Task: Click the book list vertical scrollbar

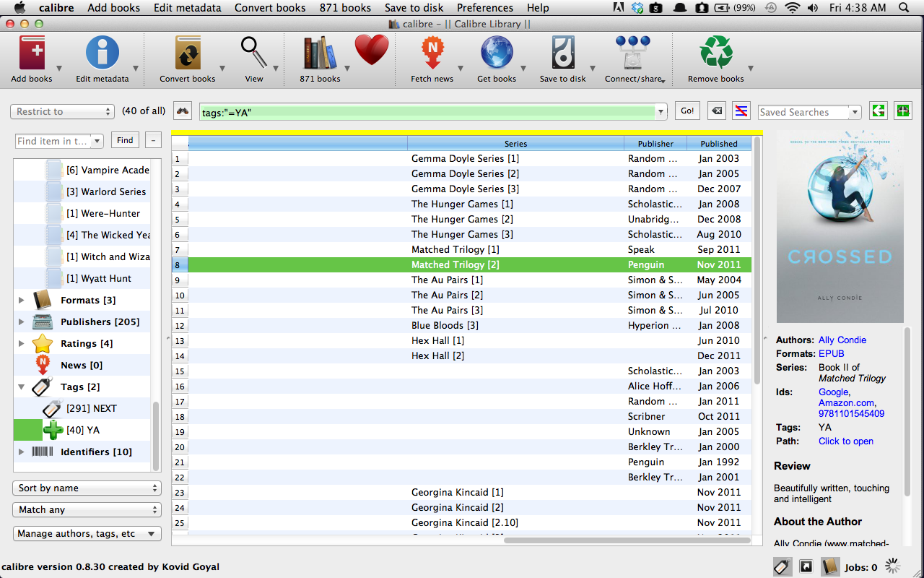Action: [757, 260]
